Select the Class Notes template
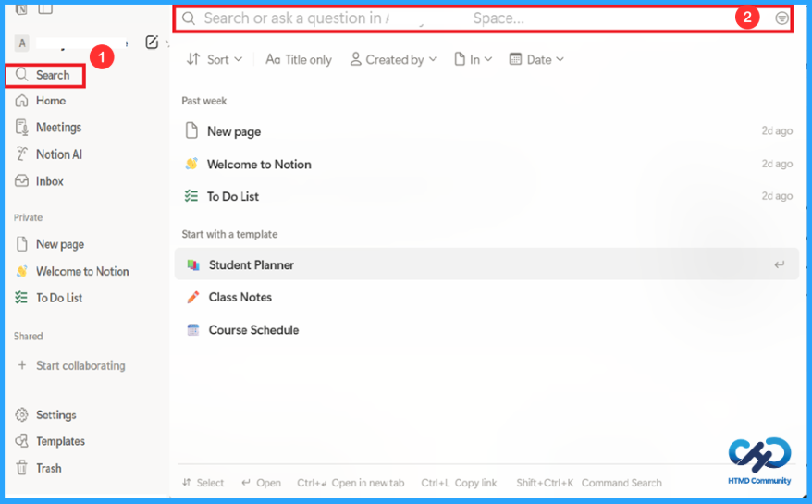 486,298
